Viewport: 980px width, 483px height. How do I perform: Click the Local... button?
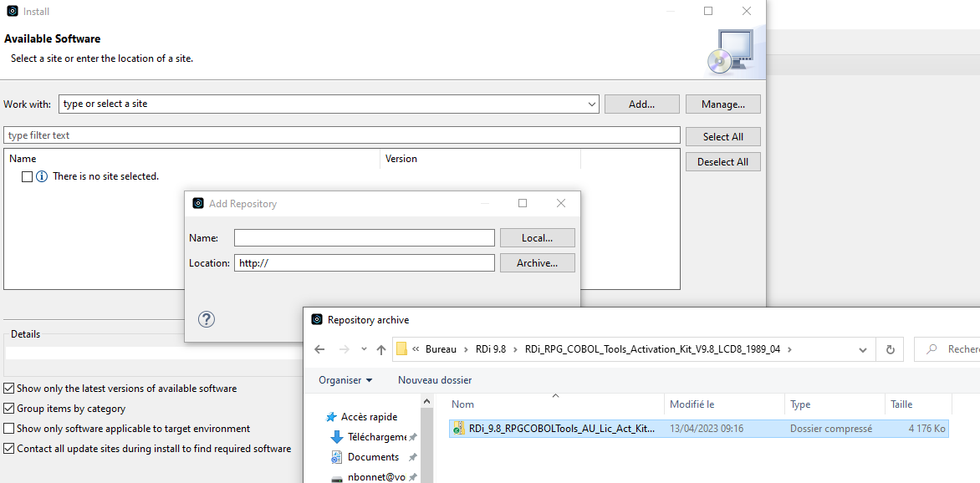[538, 238]
